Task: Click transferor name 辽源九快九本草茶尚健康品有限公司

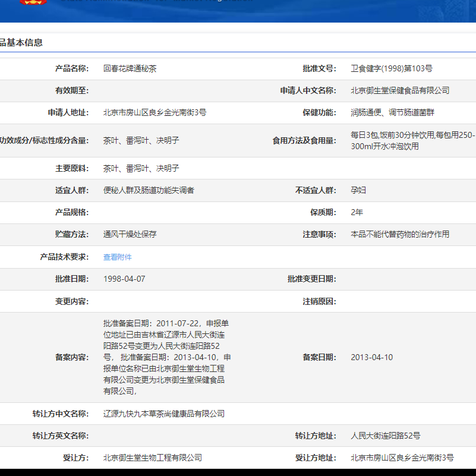Action: [x=164, y=414]
